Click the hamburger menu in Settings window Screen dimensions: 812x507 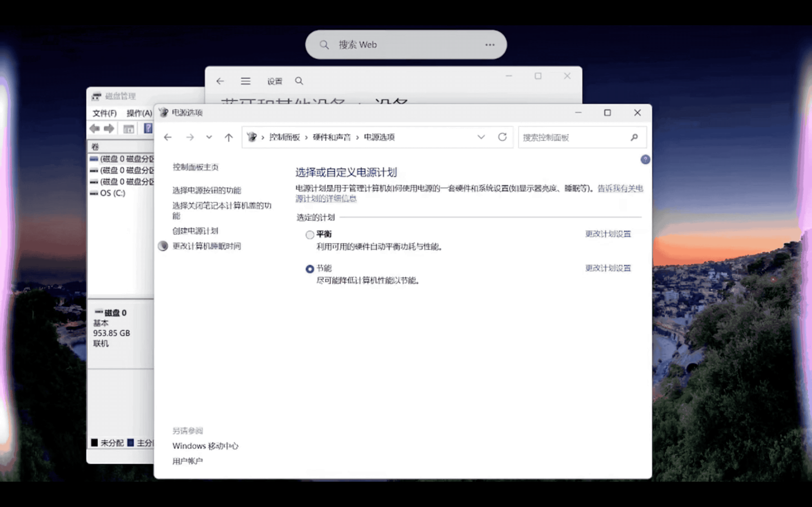pos(245,81)
